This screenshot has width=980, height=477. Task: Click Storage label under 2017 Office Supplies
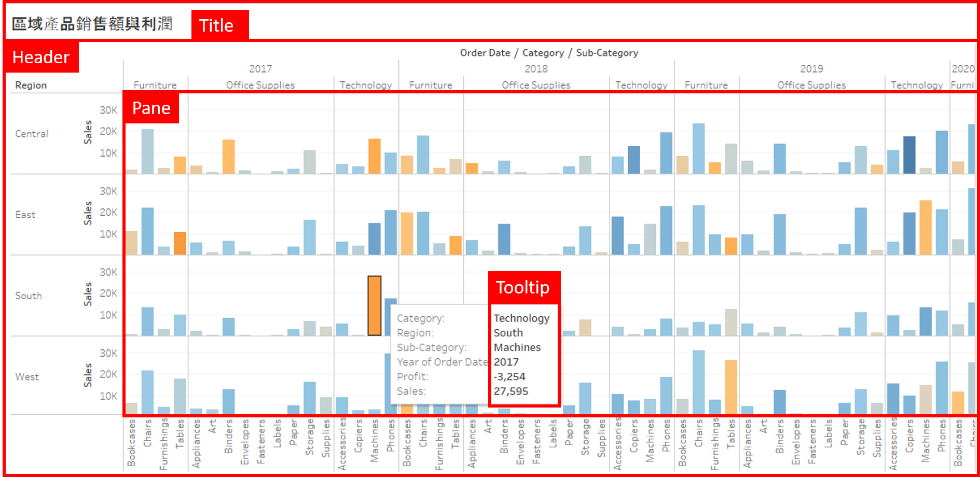point(309,437)
